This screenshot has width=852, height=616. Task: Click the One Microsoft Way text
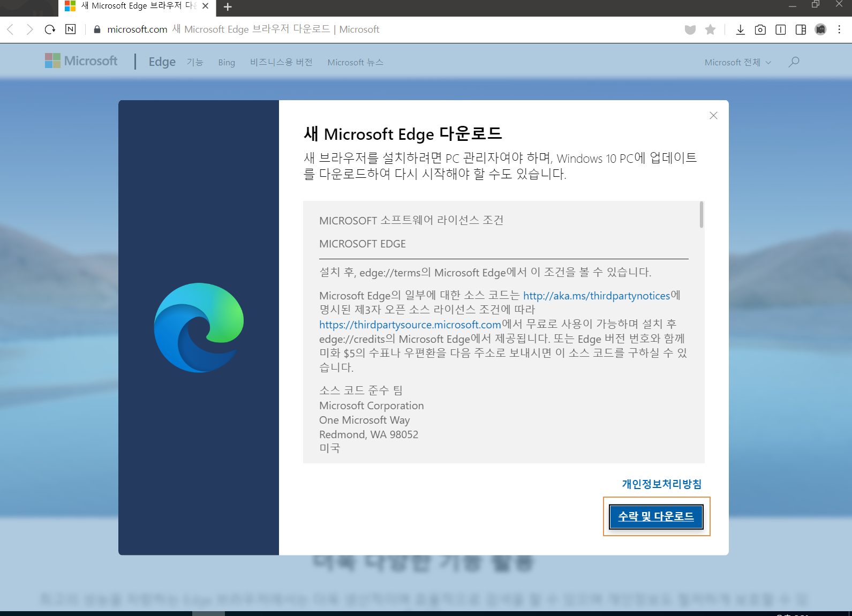click(x=365, y=420)
